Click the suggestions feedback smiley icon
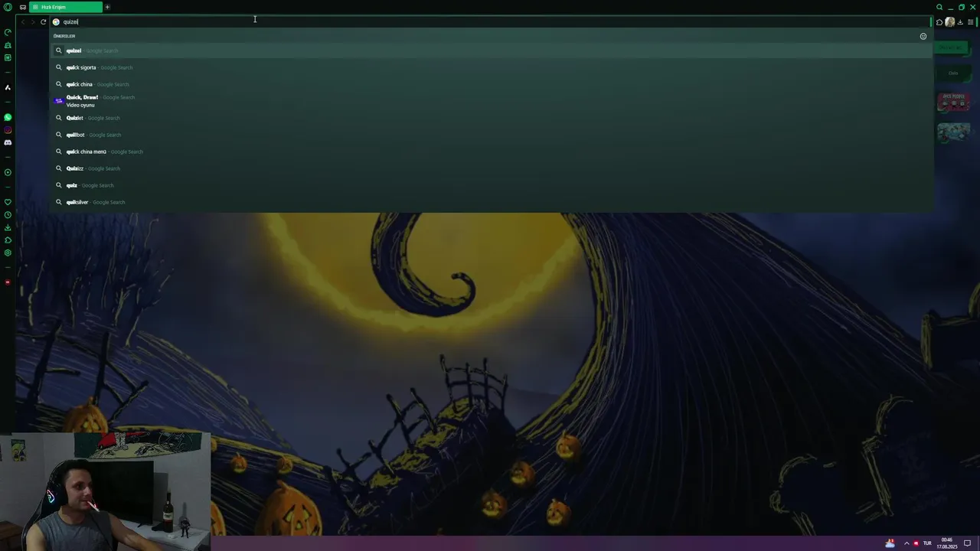The height and width of the screenshot is (551, 980). [923, 36]
